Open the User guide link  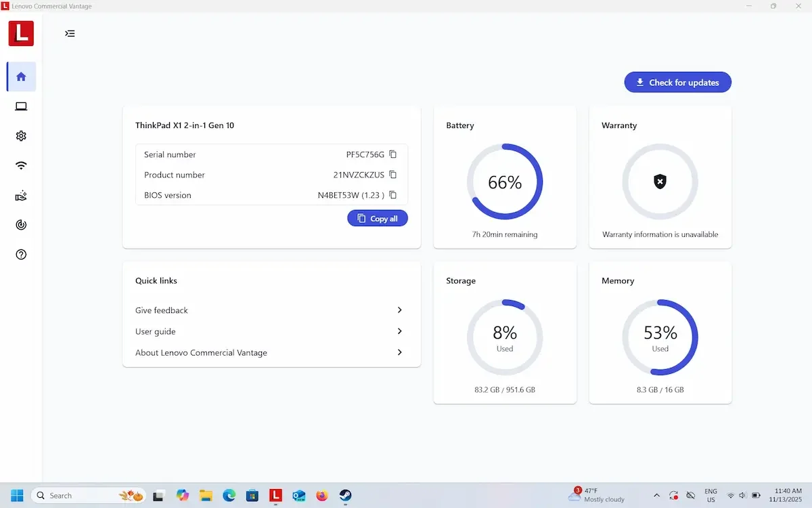pyautogui.click(x=156, y=331)
